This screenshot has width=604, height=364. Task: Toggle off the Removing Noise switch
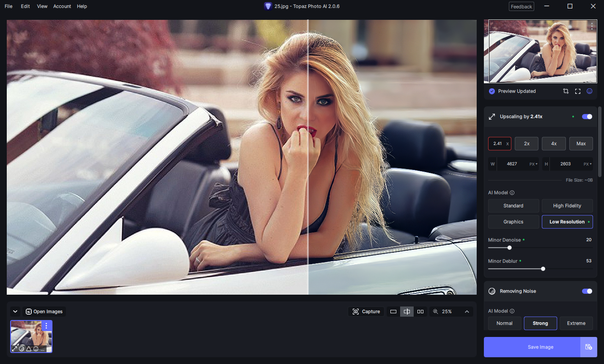[x=587, y=291]
